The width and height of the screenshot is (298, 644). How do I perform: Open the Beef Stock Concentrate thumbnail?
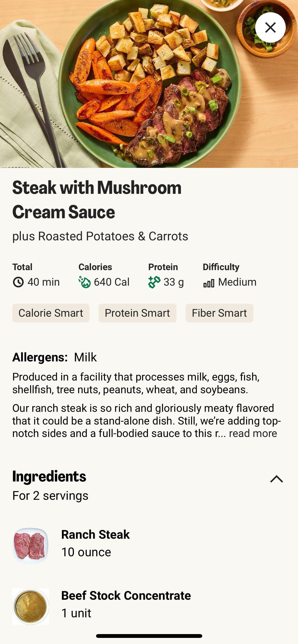click(31, 606)
